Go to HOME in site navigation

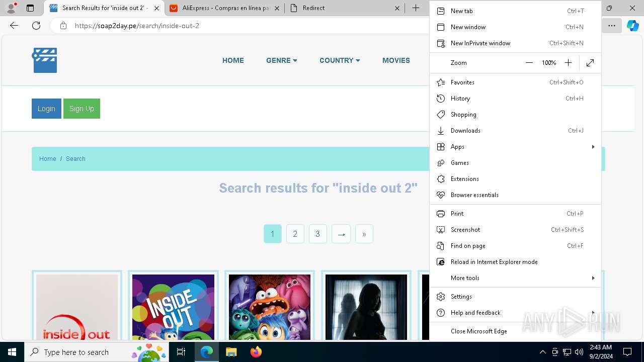[233, 60]
